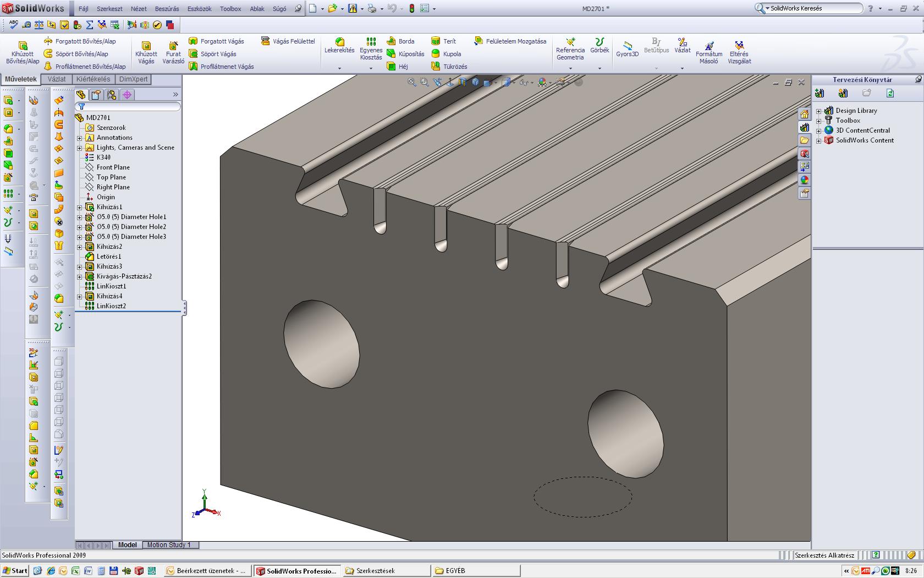The width and height of the screenshot is (924, 578).
Task: Click the zoom to fit icon in viewport
Action: tap(411, 82)
